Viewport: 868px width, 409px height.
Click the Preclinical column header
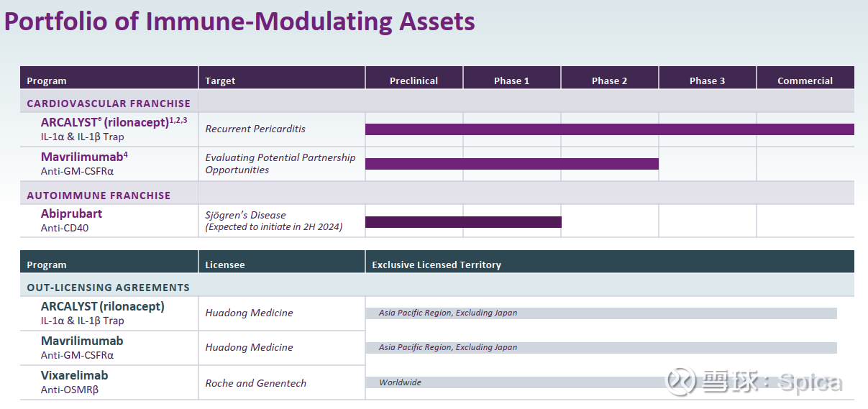pos(414,81)
